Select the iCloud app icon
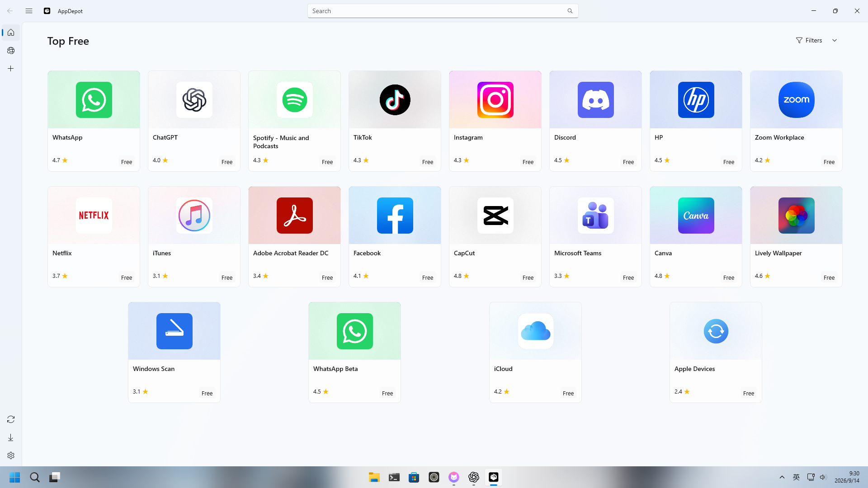868x488 pixels. coord(536,331)
